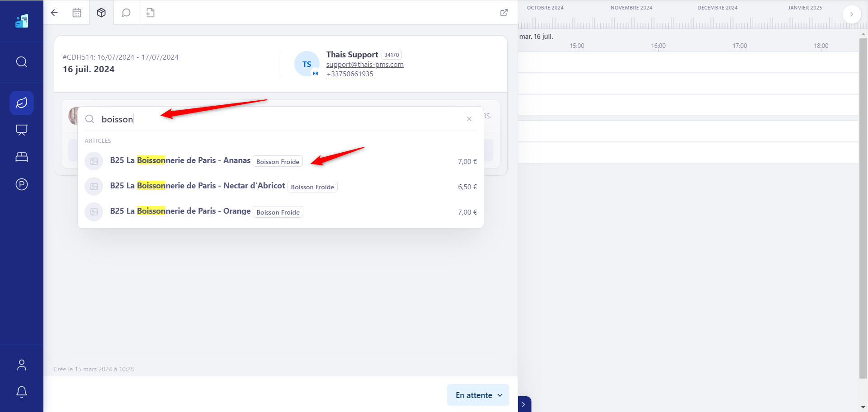This screenshot has width=868, height=412.
Task: Advance the timeline with the right chevron
Action: pyautogui.click(x=852, y=14)
